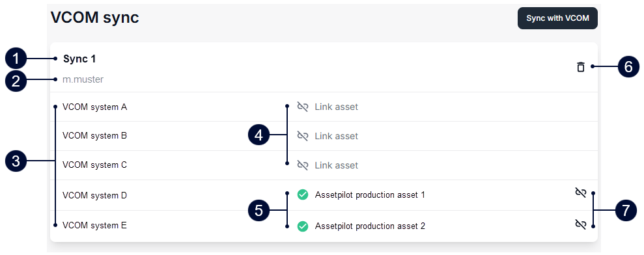The height and width of the screenshot is (255, 644).
Task: Unlink Assetpilot production asset 2 with its unlink icon
Action: (580, 224)
